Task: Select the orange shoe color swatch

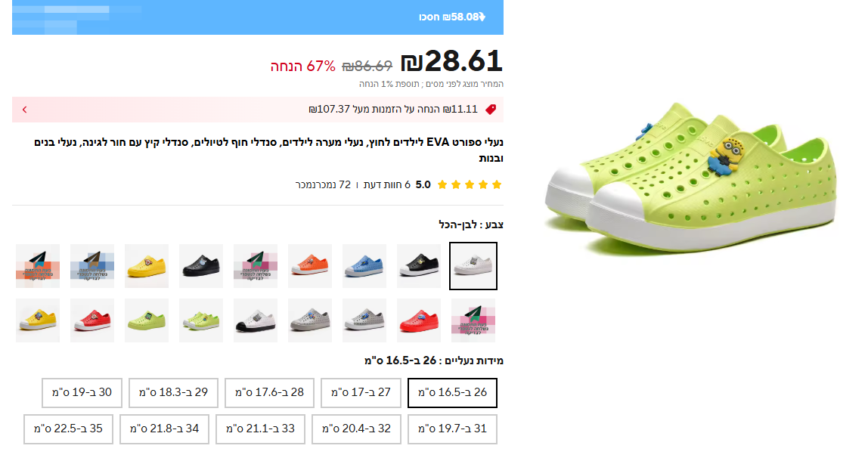Action: [x=310, y=265]
